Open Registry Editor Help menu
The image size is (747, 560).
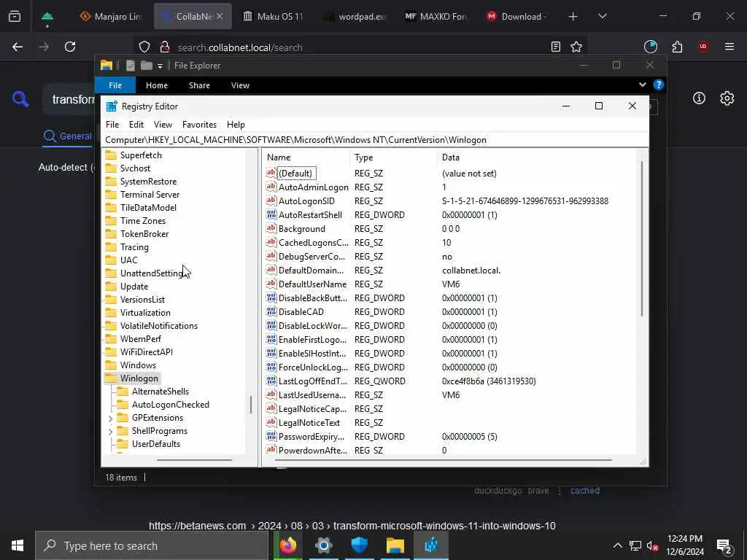[236, 124]
